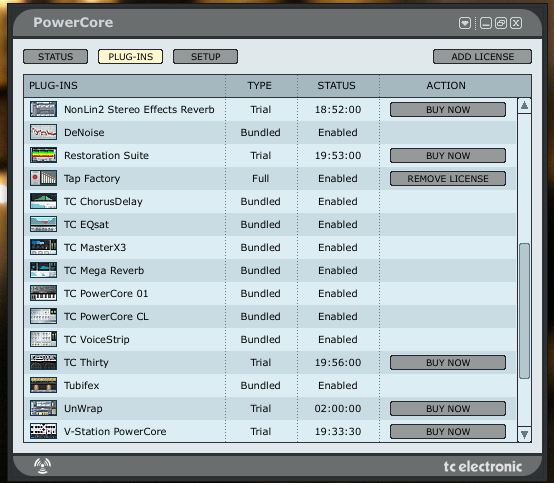Select the PLUG-INS tab
This screenshot has height=483, width=554.
tap(130, 57)
